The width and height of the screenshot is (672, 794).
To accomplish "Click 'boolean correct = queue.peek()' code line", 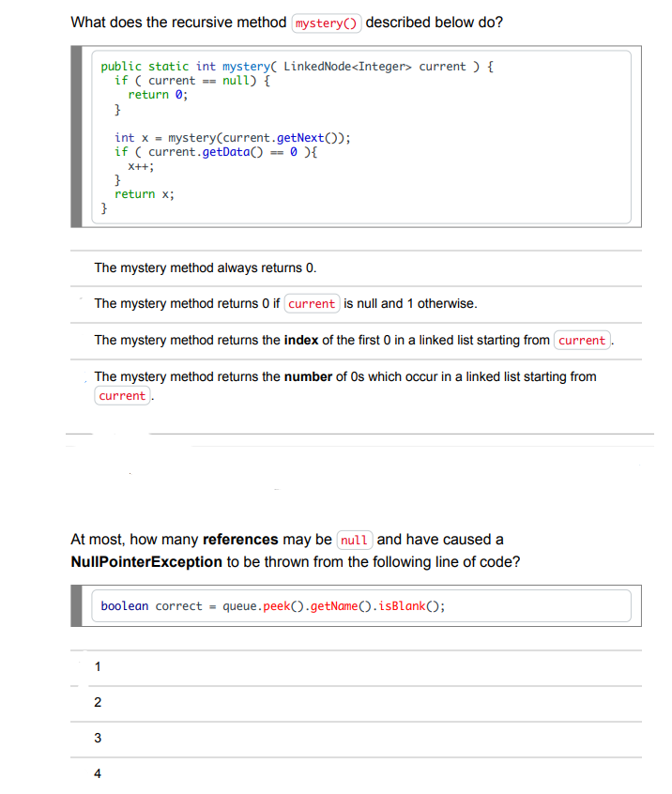I will coord(273,606).
